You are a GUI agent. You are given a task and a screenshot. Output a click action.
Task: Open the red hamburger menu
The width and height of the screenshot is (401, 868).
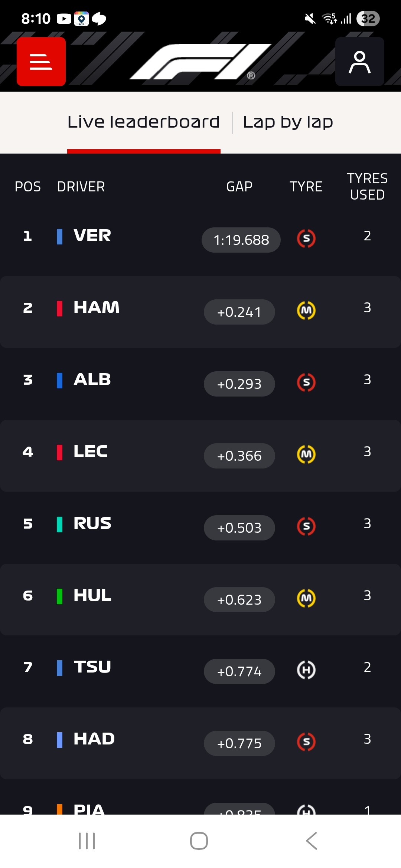pyautogui.click(x=41, y=62)
